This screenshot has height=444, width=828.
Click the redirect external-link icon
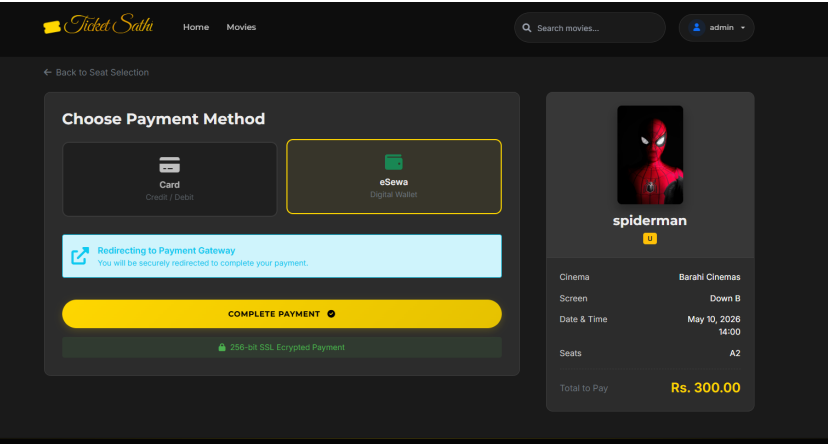(80, 256)
